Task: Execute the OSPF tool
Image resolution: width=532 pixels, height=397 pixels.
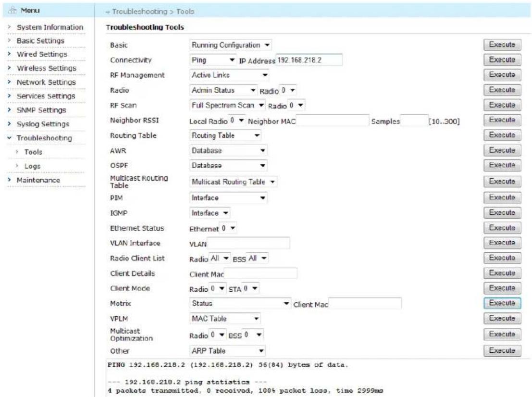Action: point(502,165)
